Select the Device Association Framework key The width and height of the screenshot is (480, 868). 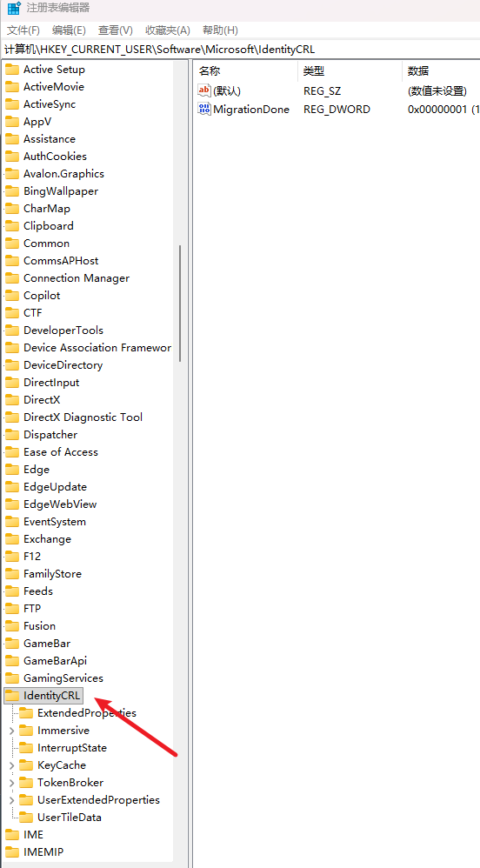click(97, 348)
